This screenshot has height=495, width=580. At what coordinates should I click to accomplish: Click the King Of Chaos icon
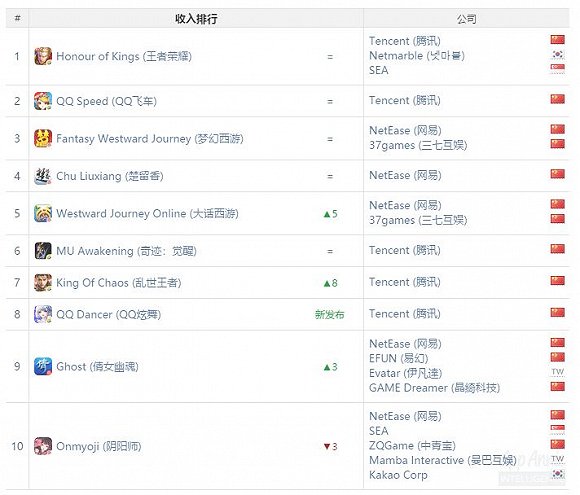coord(43,283)
